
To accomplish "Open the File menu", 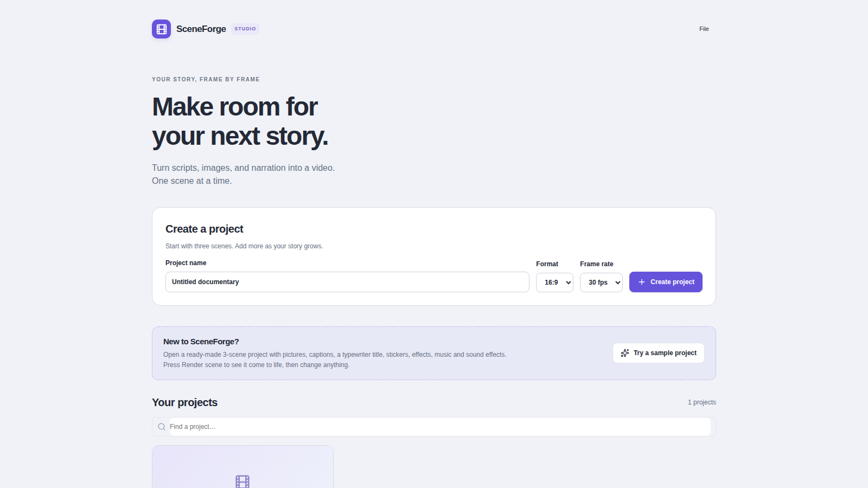I will [x=704, y=29].
